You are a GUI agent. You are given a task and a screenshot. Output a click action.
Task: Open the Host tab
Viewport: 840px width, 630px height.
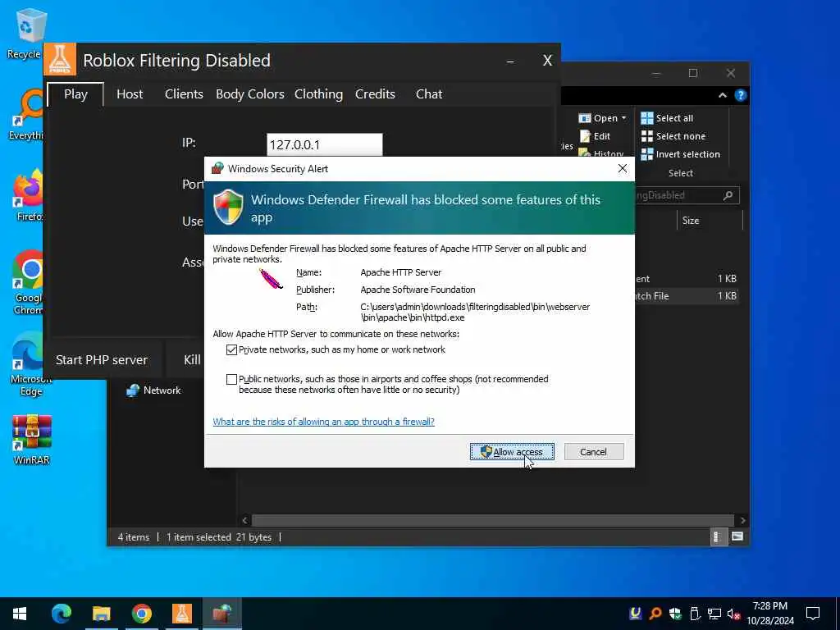click(x=130, y=94)
